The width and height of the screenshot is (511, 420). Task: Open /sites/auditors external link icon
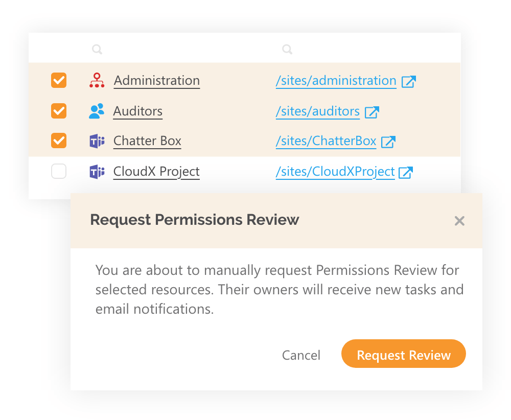tap(372, 112)
